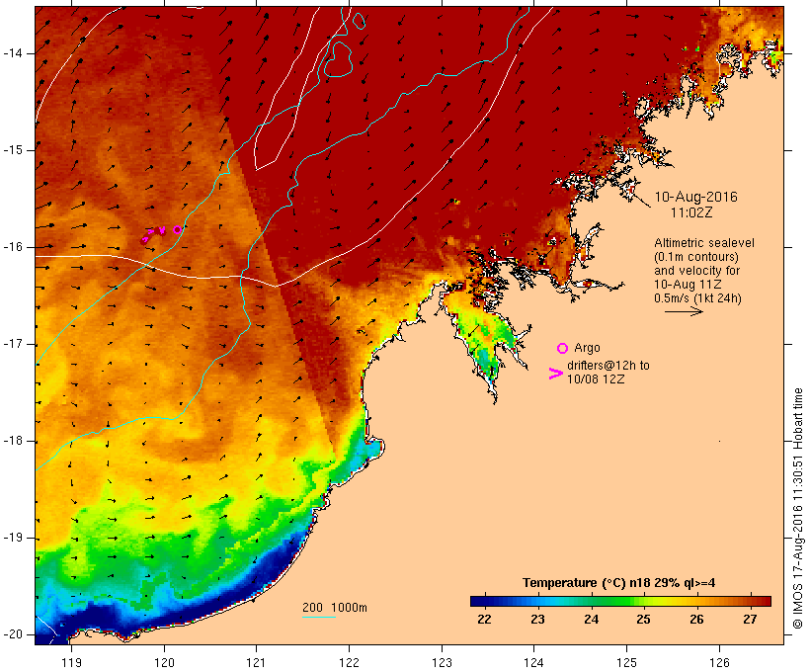The height and width of the screenshot is (672, 810).
Task: Click the longitude axis label '121'
Action: point(256,662)
